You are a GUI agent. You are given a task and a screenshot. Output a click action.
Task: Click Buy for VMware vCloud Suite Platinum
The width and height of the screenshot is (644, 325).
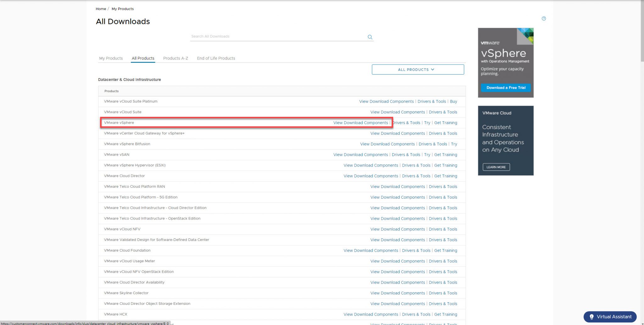453,101
